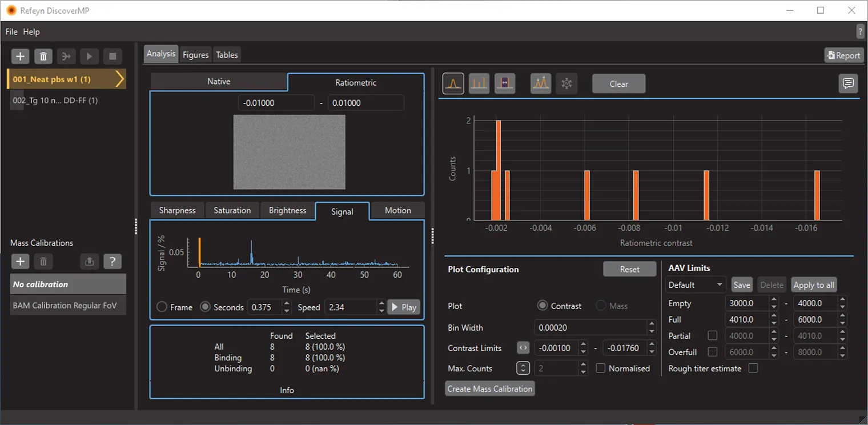
Task: Open the Report generator
Action: (x=843, y=55)
